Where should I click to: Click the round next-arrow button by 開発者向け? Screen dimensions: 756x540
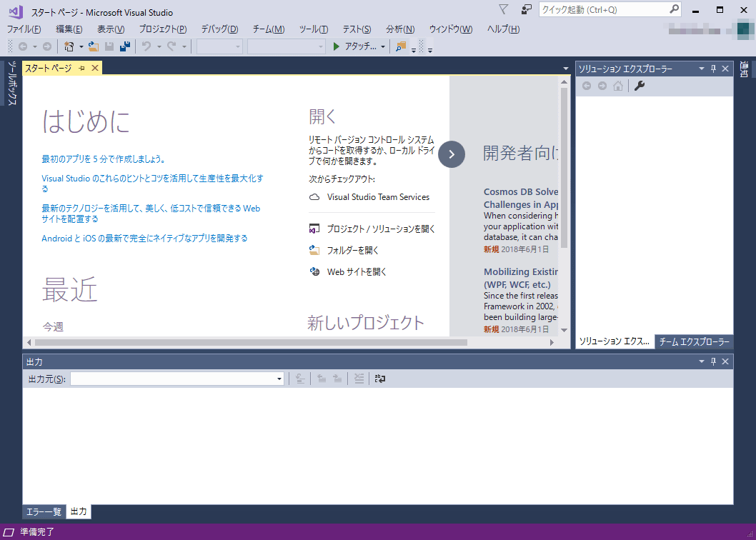click(x=452, y=154)
